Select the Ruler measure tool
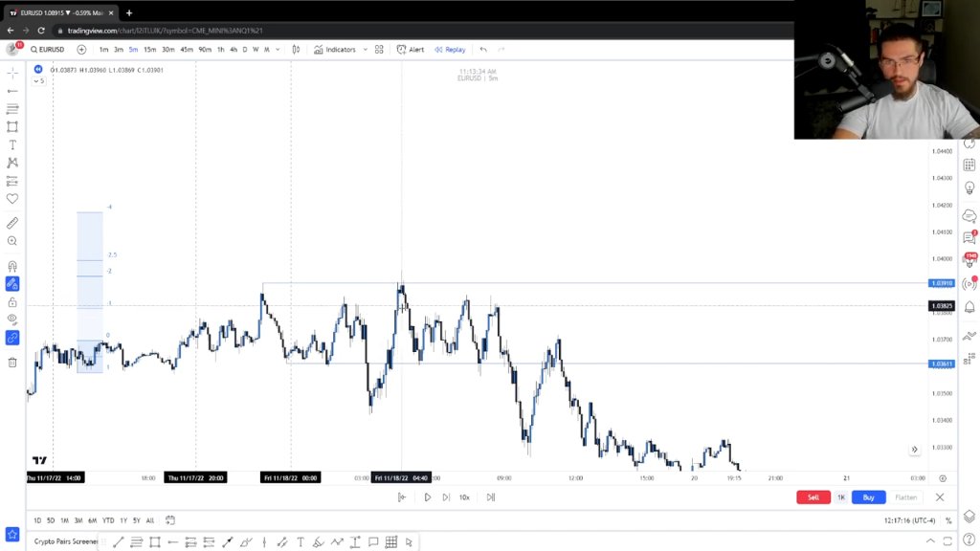 coord(11,223)
